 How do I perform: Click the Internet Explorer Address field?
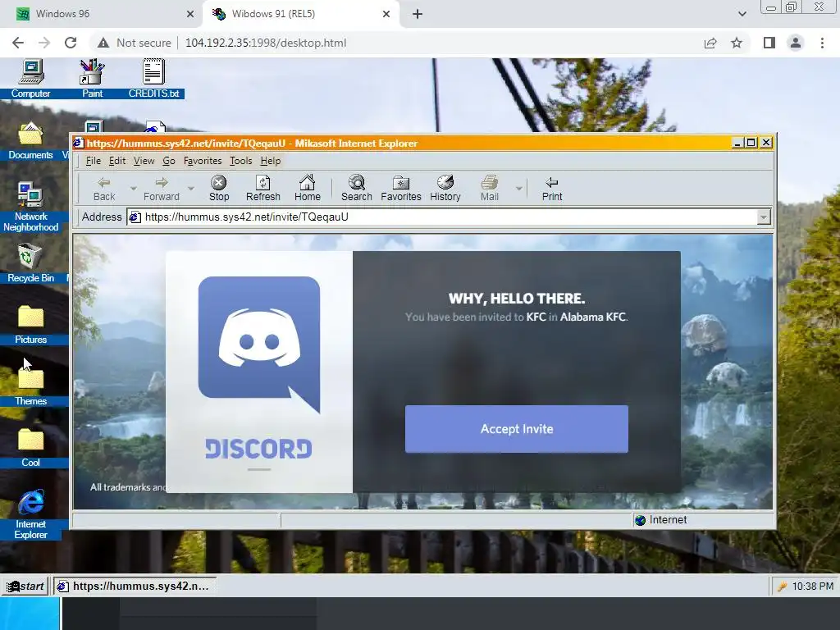[x=449, y=217]
